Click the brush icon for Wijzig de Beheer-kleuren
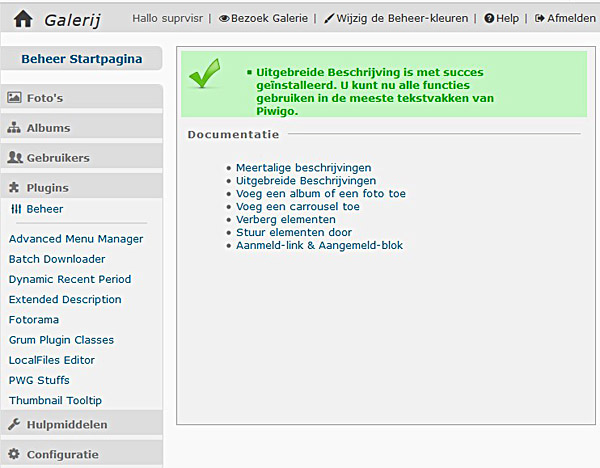Viewport: 600px width, 468px height. [329, 18]
